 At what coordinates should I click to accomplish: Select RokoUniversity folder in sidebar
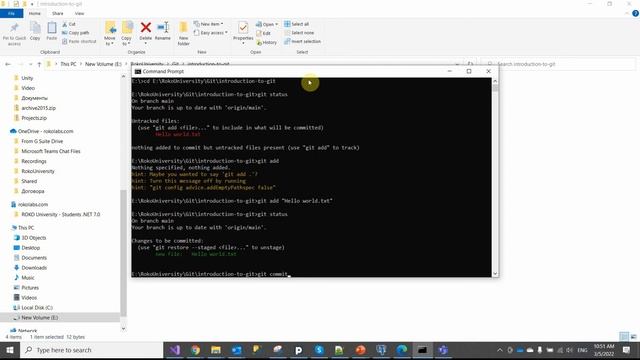tap(38, 171)
